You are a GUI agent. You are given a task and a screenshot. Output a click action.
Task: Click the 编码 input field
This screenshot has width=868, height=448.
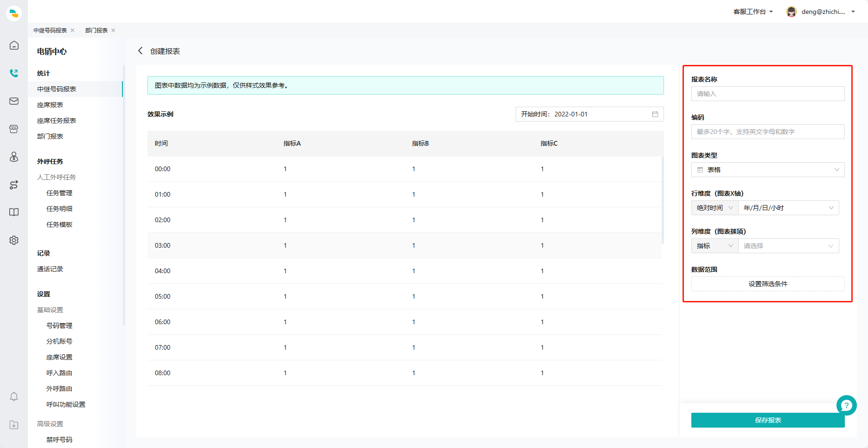click(768, 132)
